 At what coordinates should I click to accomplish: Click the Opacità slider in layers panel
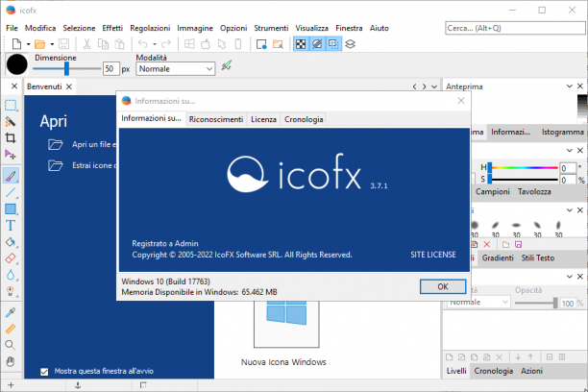pyautogui.click(x=536, y=303)
